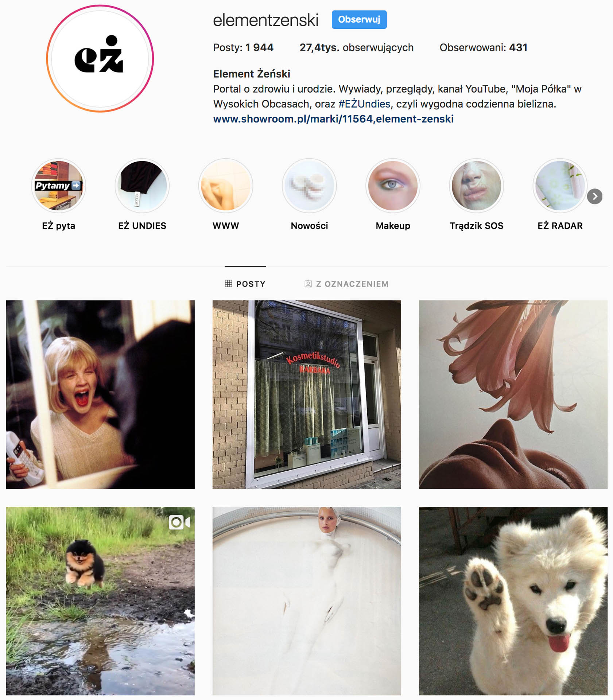This screenshot has width=613, height=700.
Task: Open the screaming woman with phone post
Action: pyautogui.click(x=100, y=394)
